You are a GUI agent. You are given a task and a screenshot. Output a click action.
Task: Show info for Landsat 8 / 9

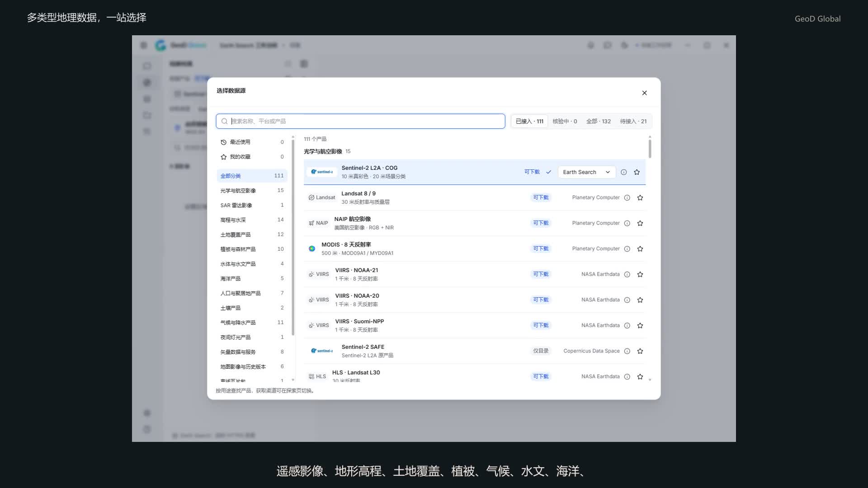[x=627, y=198]
